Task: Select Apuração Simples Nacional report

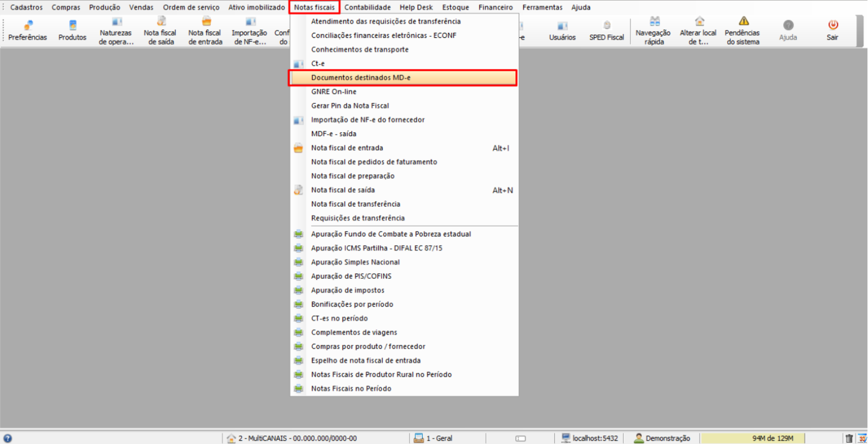Action: tap(355, 262)
